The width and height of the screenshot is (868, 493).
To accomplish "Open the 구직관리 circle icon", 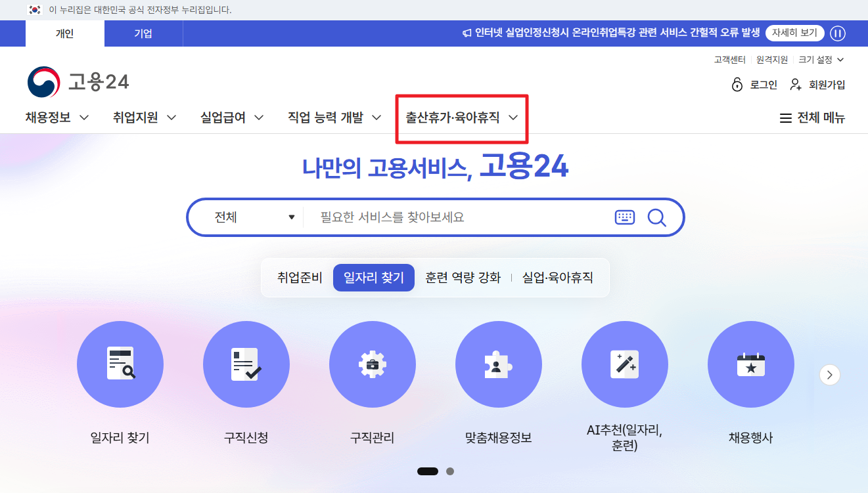I will click(x=373, y=364).
